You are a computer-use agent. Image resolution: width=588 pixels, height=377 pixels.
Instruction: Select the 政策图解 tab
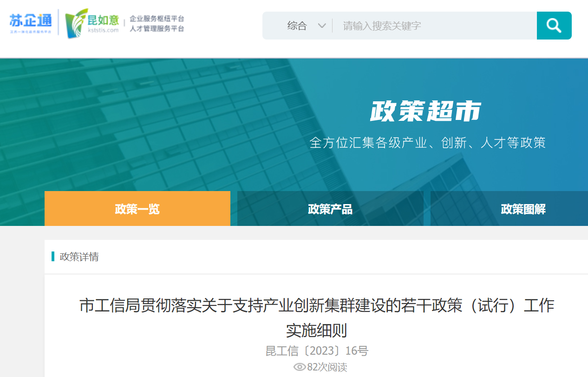pos(523,209)
